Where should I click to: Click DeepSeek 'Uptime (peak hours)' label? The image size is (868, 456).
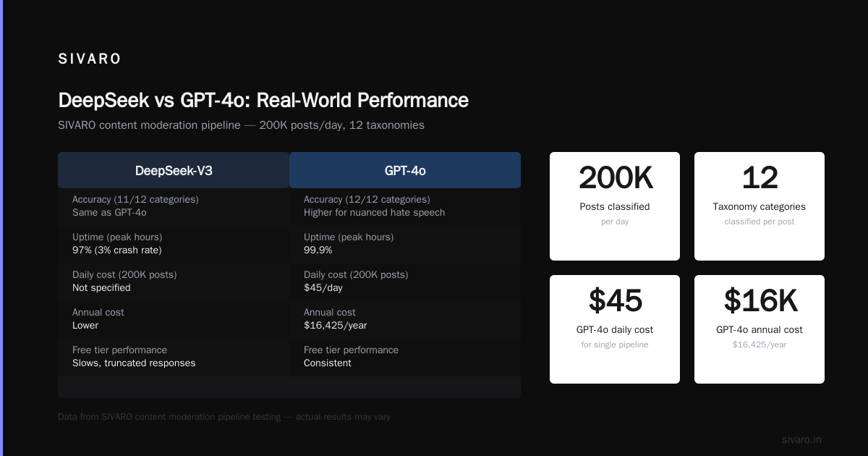pos(117,237)
